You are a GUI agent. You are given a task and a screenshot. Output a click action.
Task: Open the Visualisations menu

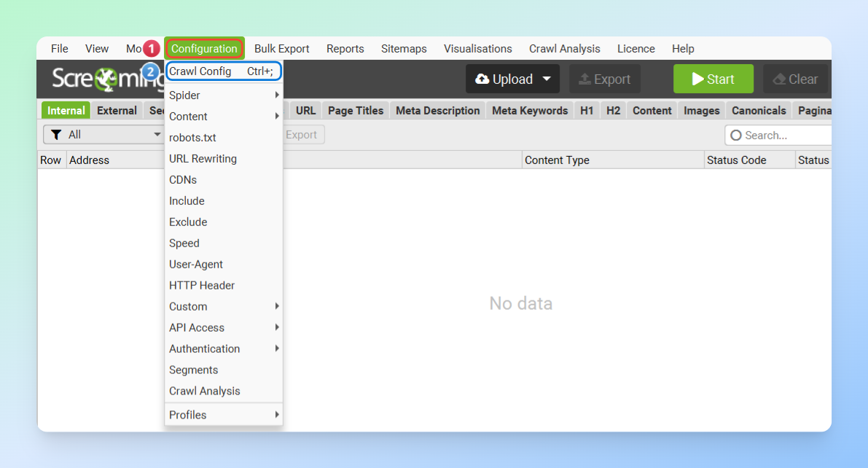coord(477,49)
